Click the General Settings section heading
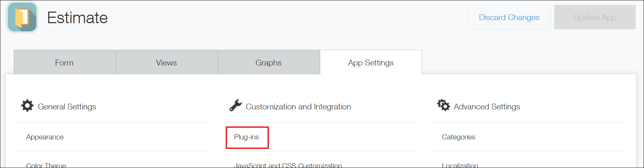 pos(67,107)
